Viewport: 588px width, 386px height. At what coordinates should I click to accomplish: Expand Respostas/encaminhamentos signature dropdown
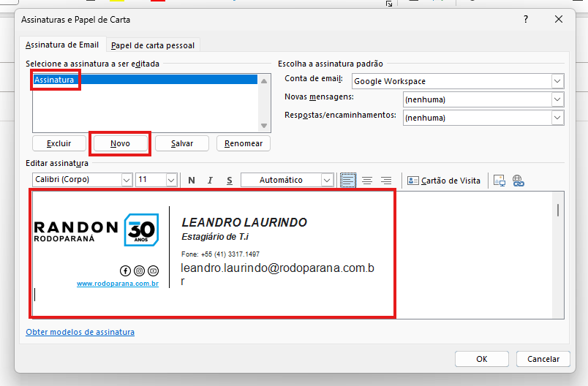point(557,118)
